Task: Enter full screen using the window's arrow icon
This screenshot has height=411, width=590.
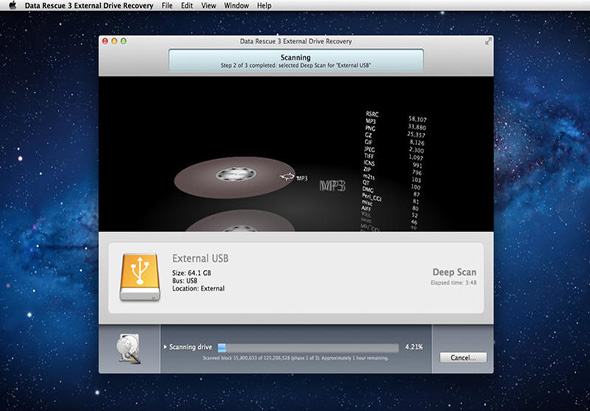Action: (x=488, y=41)
